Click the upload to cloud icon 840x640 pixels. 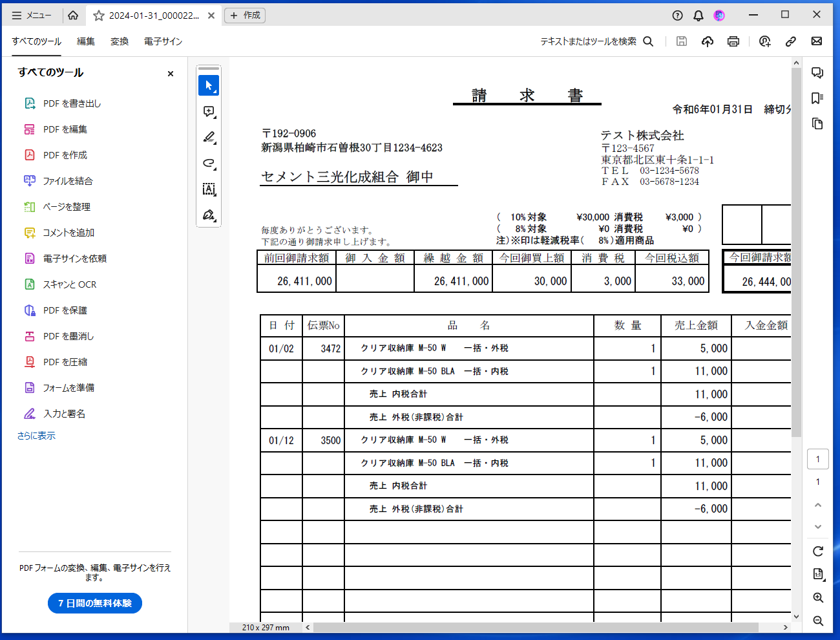coord(708,41)
